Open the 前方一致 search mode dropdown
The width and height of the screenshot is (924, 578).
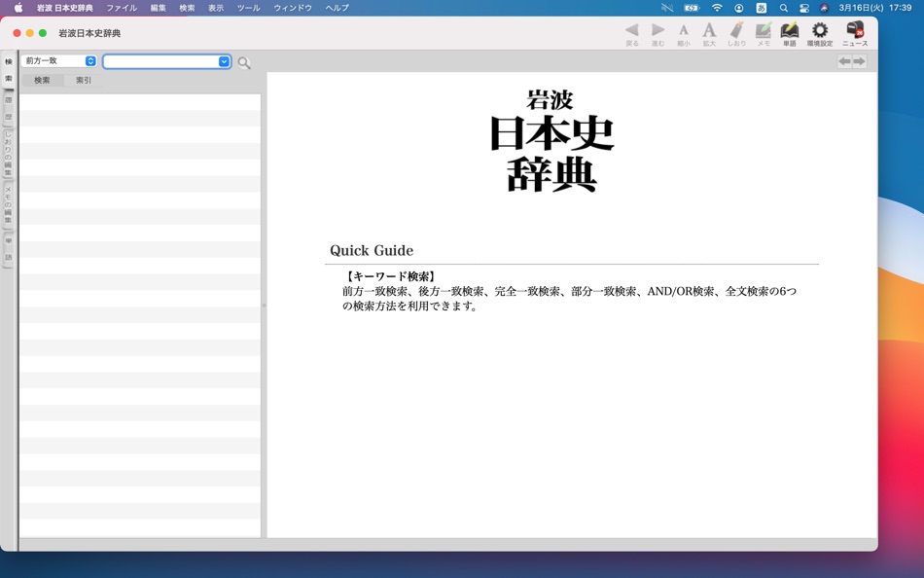pyautogui.click(x=59, y=60)
